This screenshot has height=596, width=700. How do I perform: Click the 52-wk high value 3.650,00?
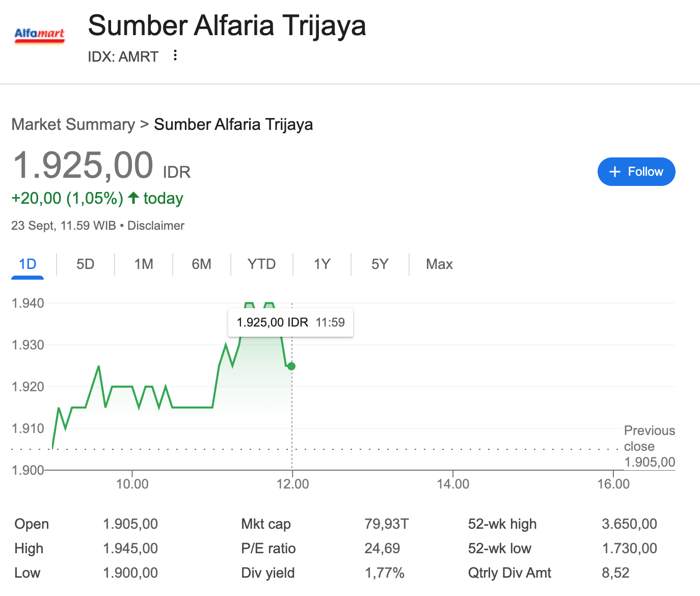[629, 524]
